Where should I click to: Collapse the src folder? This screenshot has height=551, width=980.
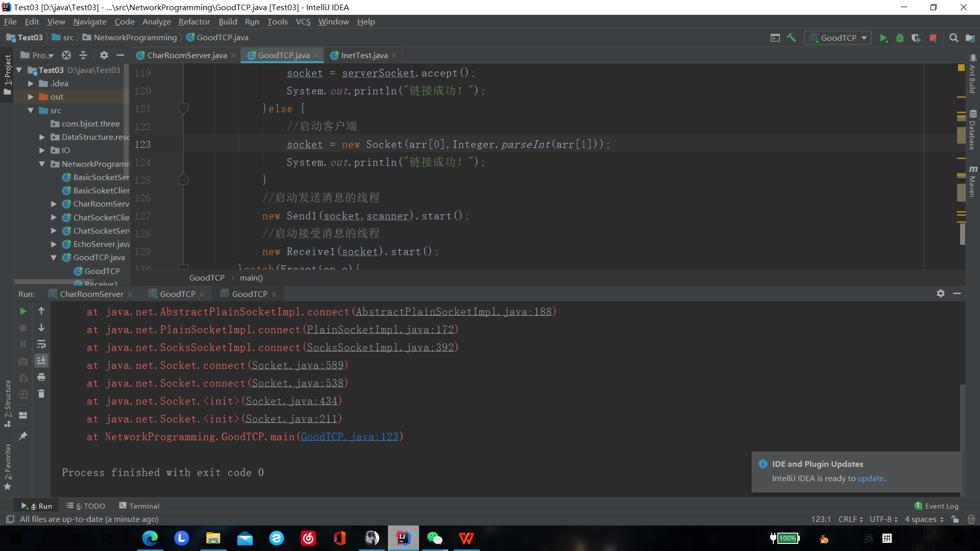click(31, 110)
